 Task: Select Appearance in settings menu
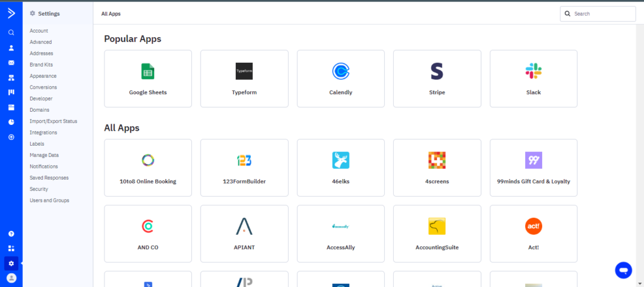[x=43, y=76]
